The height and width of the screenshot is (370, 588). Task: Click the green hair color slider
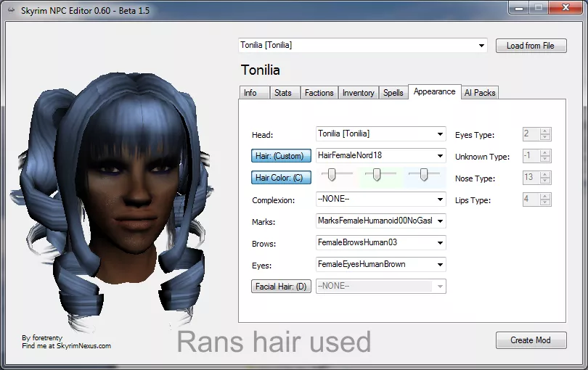point(377,174)
